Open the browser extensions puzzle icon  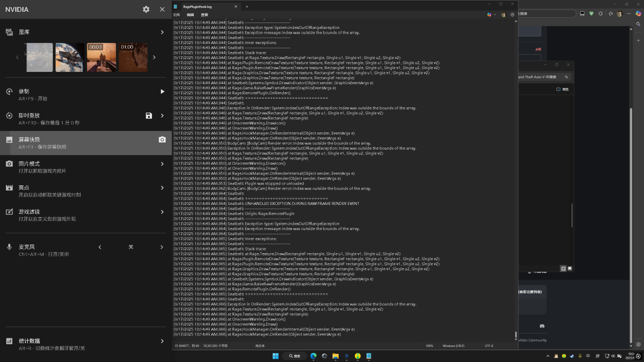point(601,13)
